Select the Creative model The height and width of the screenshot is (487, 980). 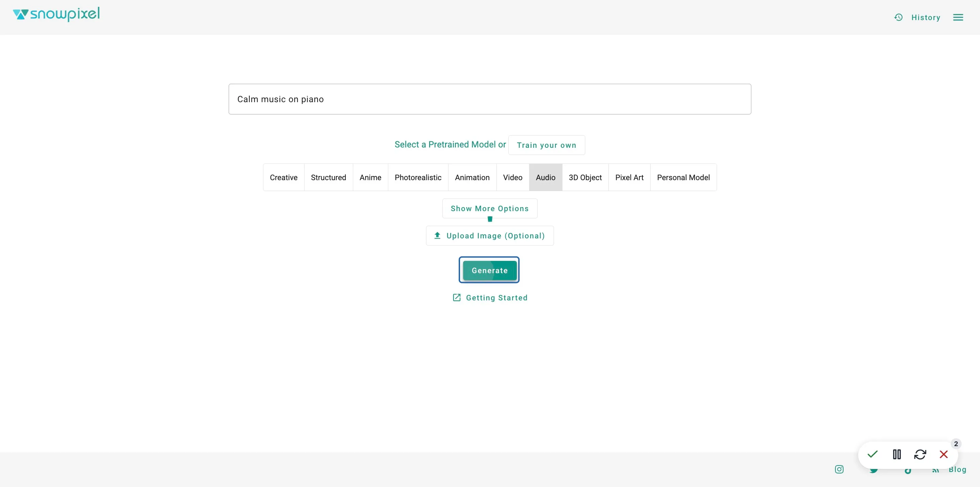(283, 177)
